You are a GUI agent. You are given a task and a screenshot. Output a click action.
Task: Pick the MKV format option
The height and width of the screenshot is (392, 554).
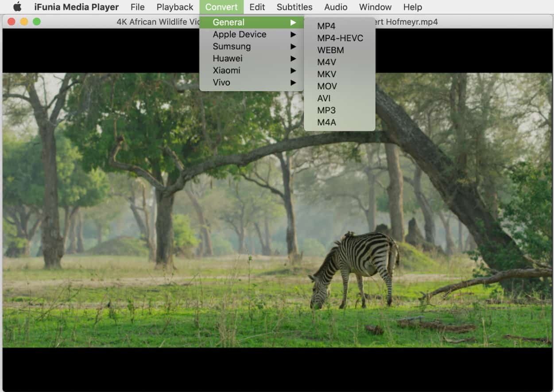pos(326,74)
